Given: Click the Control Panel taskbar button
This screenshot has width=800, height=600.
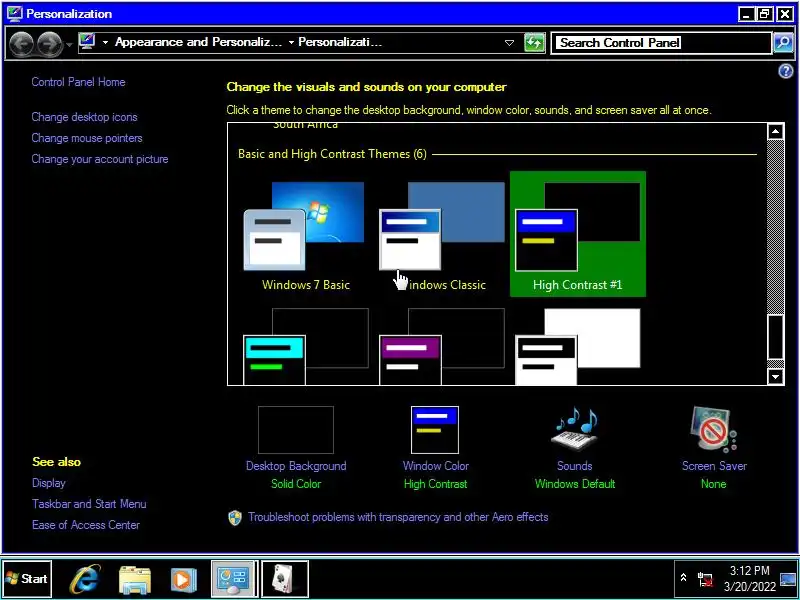Looking at the screenshot, I should (233, 579).
